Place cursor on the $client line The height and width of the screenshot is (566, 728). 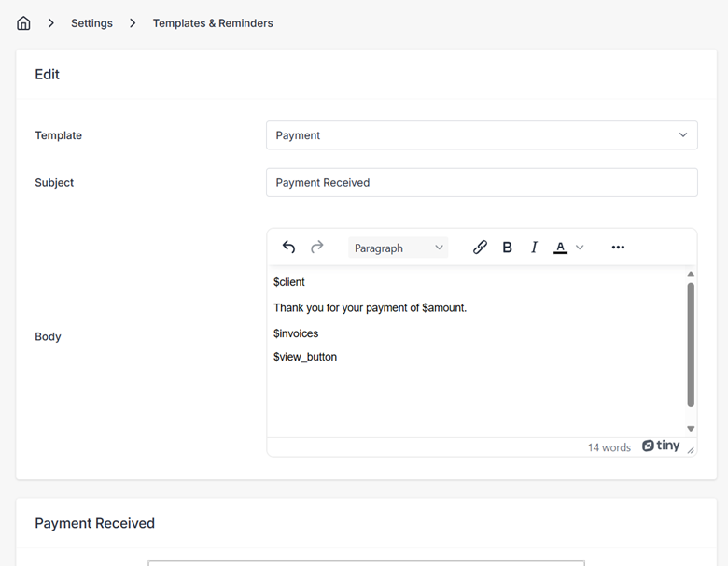288,282
